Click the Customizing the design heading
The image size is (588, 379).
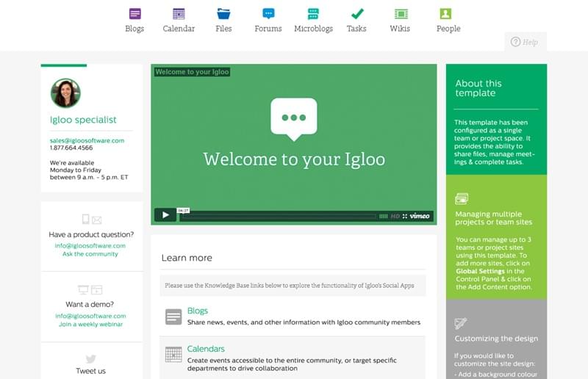coord(496,339)
